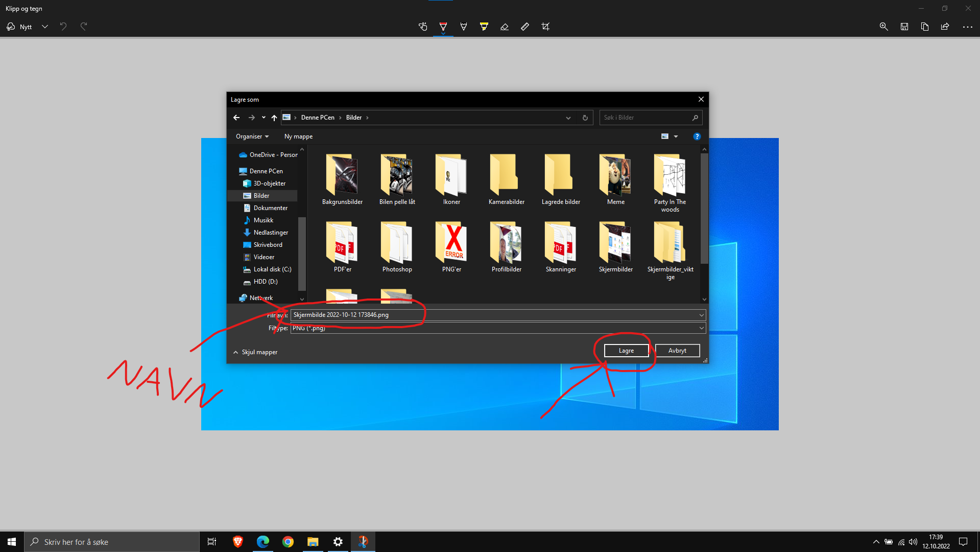The image size is (980, 552).
Task: Open the view options dropdown
Action: click(676, 136)
